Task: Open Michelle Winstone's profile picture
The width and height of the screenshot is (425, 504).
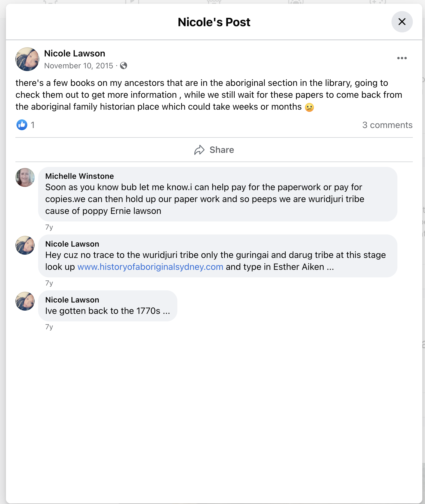Action: (x=25, y=177)
